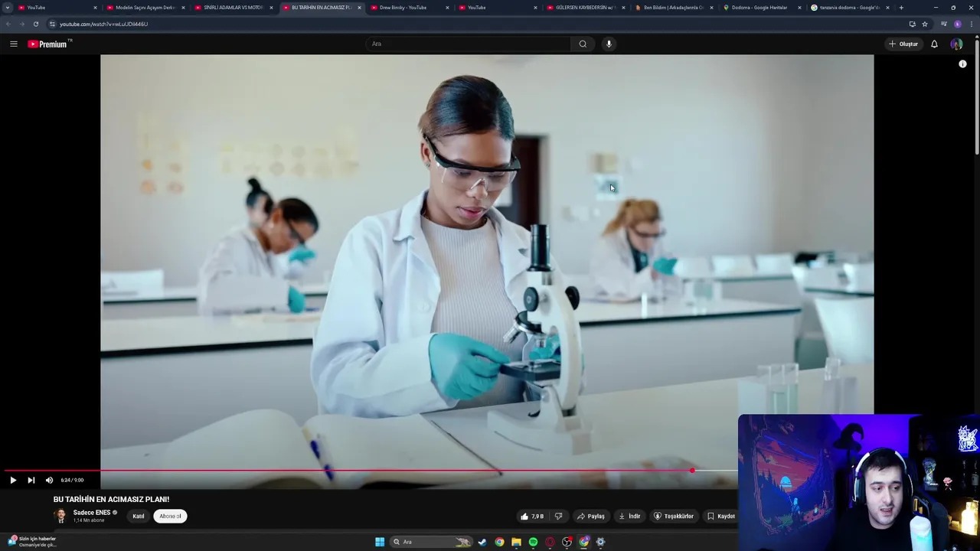Open browser profile icon in toolbar
Viewport: 980px width, 551px height.
pyautogui.click(x=957, y=24)
